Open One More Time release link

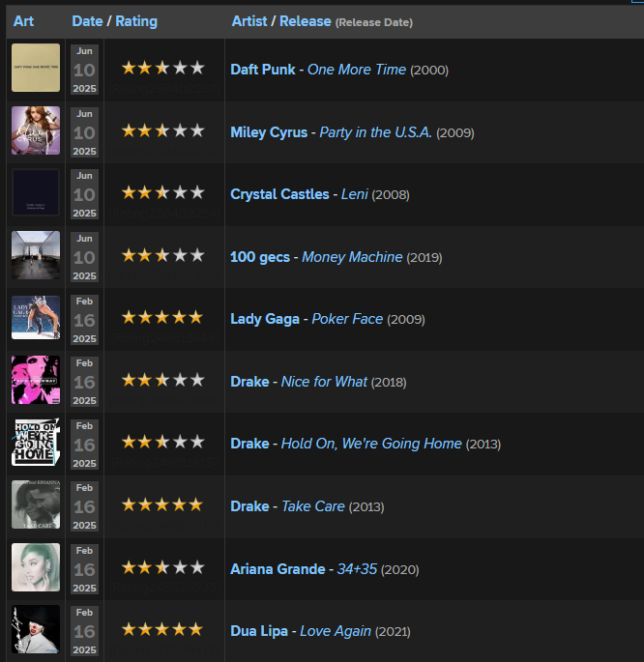coord(357,70)
